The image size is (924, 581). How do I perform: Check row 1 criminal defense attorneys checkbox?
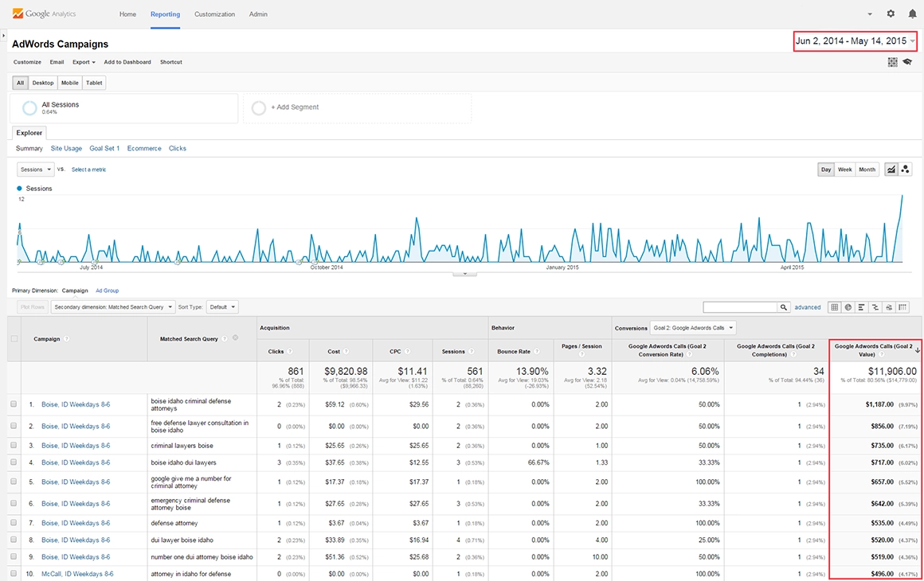point(14,404)
